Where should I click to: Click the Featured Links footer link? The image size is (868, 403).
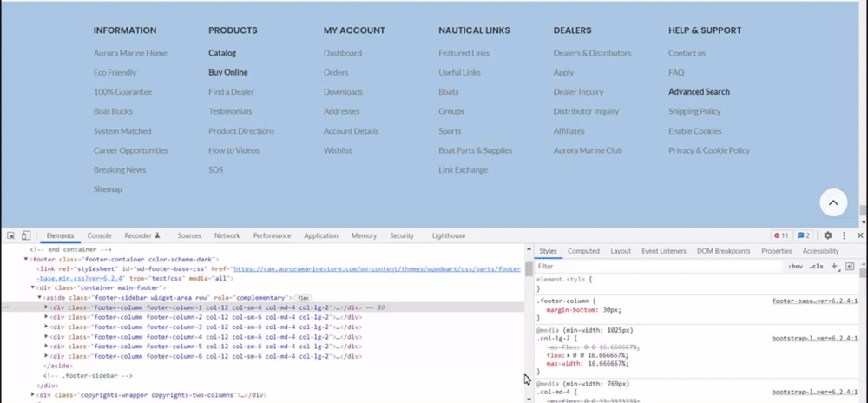coord(464,53)
